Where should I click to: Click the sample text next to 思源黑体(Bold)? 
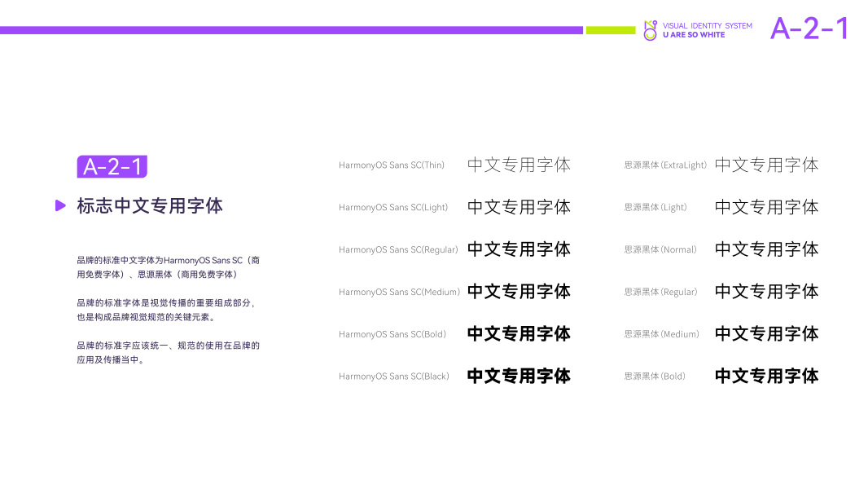coord(767,376)
